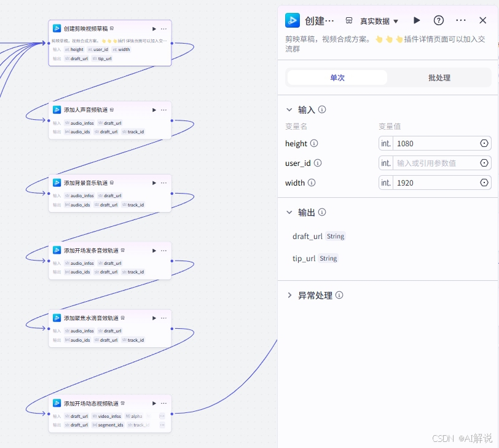Viewport: 499px width, 448px height.
Task: Open reference picker for width field
Action: pyautogui.click(x=484, y=183)
